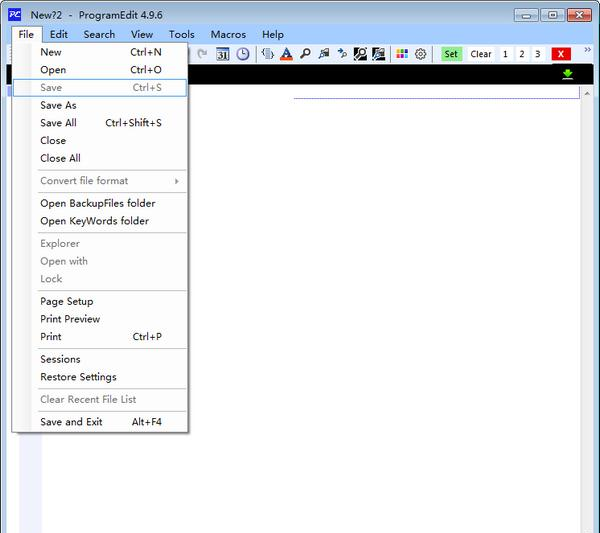Click bookmark button 2
The height and width of the screenshot is (533, 600).
click(522, 54)
